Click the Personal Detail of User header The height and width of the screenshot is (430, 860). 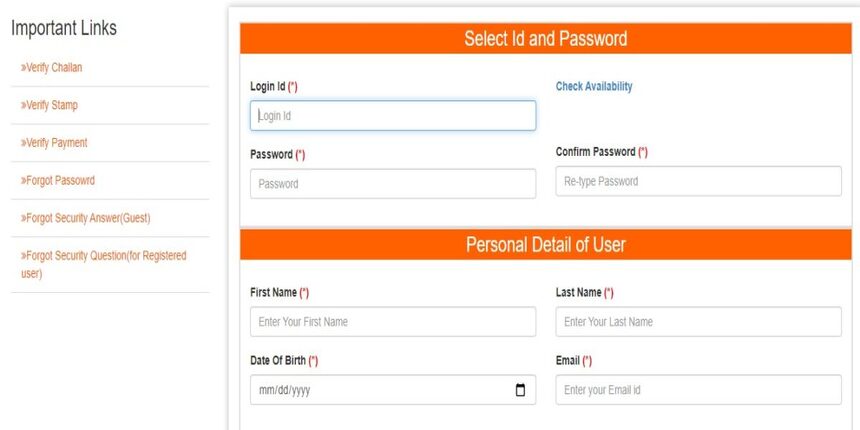pyautogui.click(x=546, y=245)
